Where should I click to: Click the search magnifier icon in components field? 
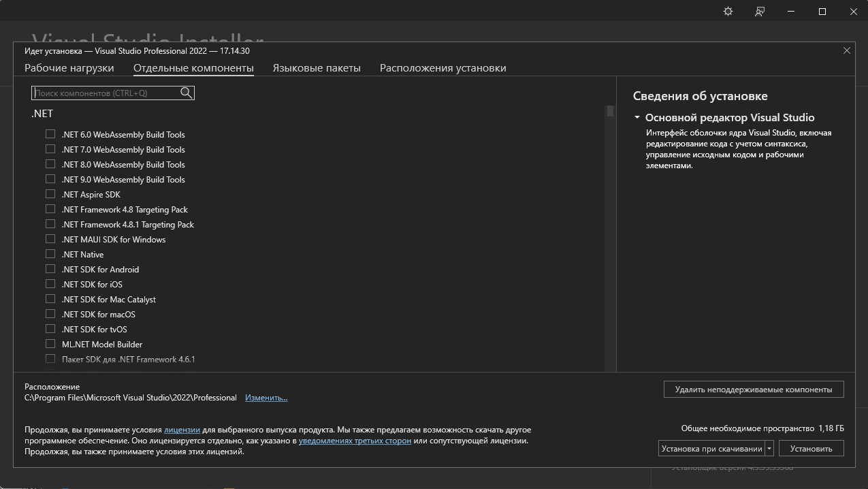(x=186, y=93)
